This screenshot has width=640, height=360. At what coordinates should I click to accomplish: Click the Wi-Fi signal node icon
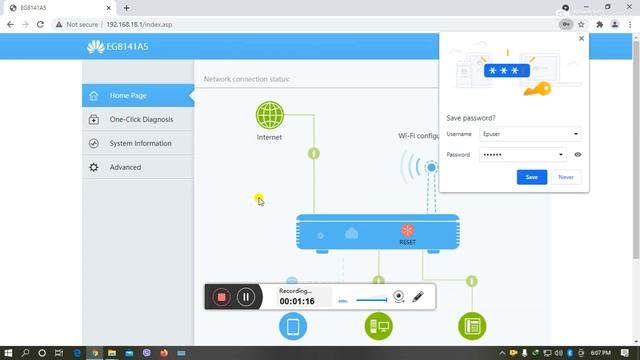[431, 167]
